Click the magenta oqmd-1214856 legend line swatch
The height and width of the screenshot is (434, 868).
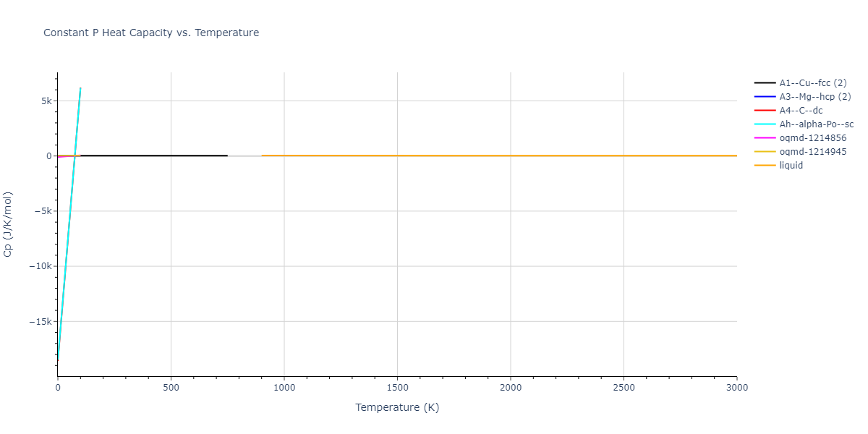[765, 138]
